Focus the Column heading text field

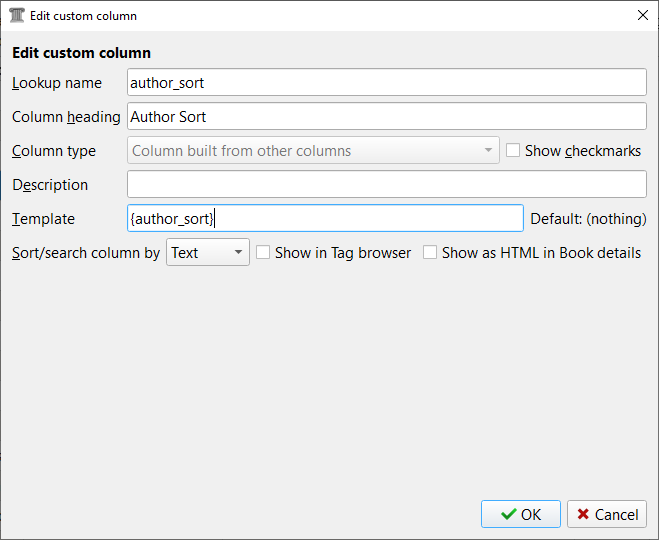coord(387,117)
